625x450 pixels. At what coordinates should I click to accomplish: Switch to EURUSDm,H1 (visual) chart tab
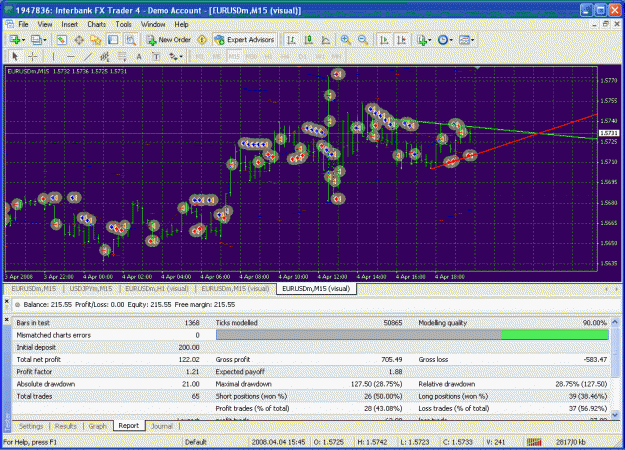pyautogui.click(x=157, y=289)
